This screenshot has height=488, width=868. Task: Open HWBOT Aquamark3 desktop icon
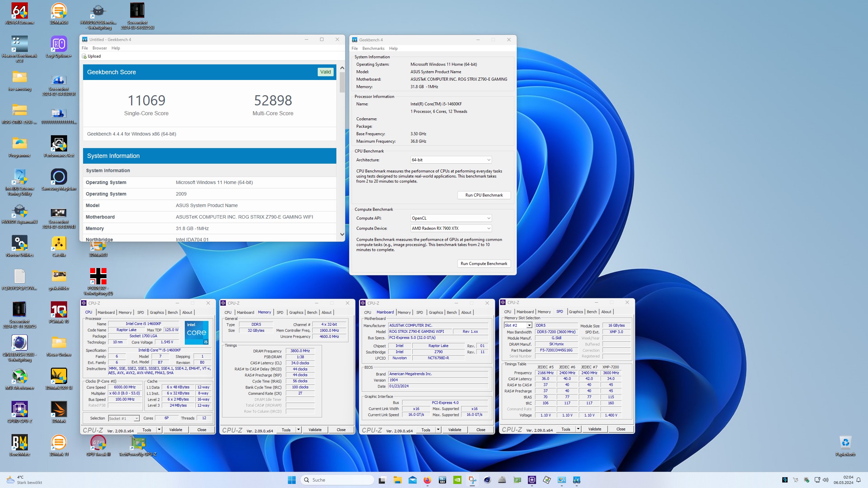tap(20, 213)
